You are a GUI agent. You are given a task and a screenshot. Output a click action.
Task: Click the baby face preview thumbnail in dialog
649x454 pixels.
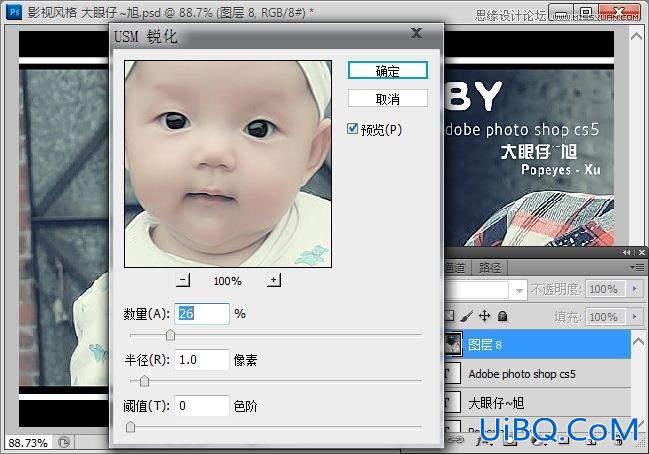(228, 164)
